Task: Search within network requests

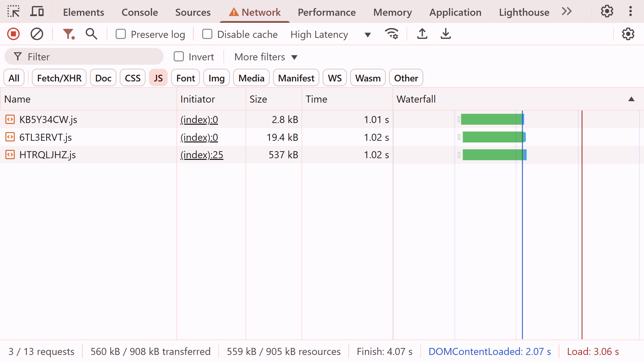Action: (x=91, y=34)
